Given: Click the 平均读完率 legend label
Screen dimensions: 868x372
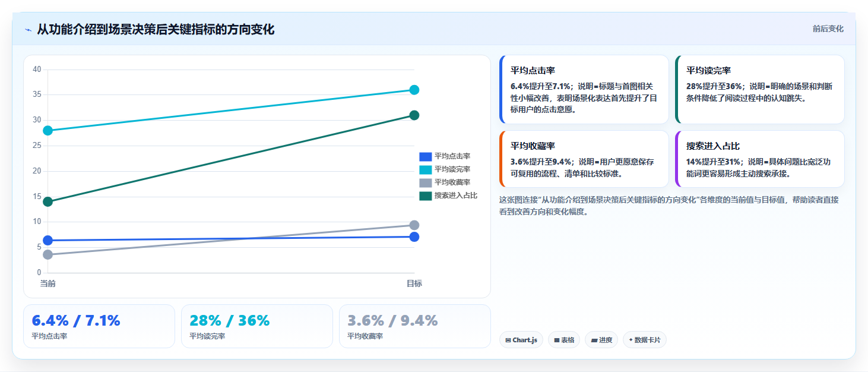Looking at the screenshot, I should pyautogui.click(x=452, y=169).
